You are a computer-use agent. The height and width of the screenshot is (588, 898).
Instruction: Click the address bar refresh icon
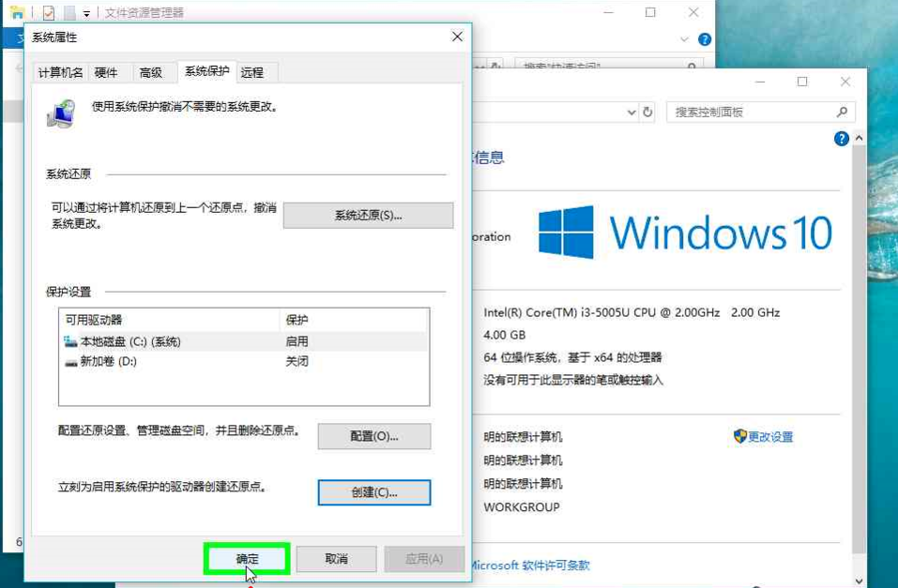click(x=647, y=111)
